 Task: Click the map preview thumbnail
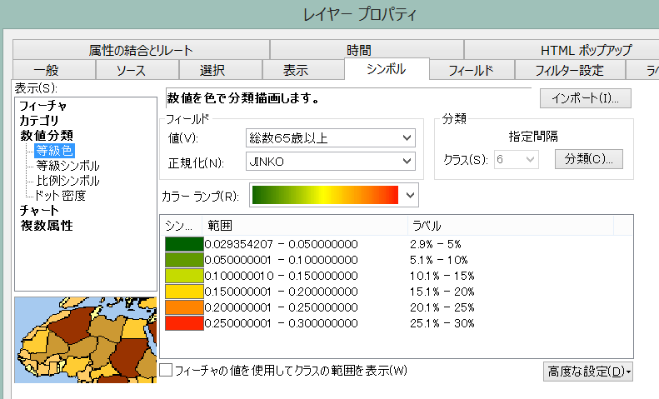click(86, 340)
